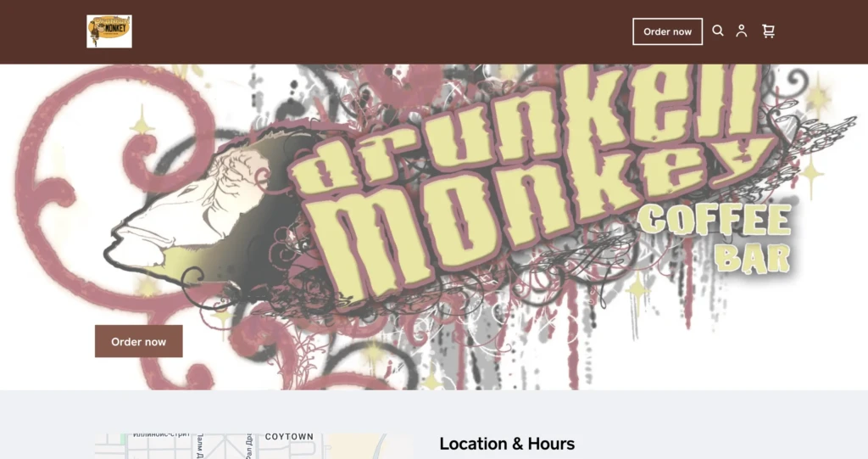868x459 pixels.
Task: Click the vertical Палм Др map label
Action: tap(200, 446)
